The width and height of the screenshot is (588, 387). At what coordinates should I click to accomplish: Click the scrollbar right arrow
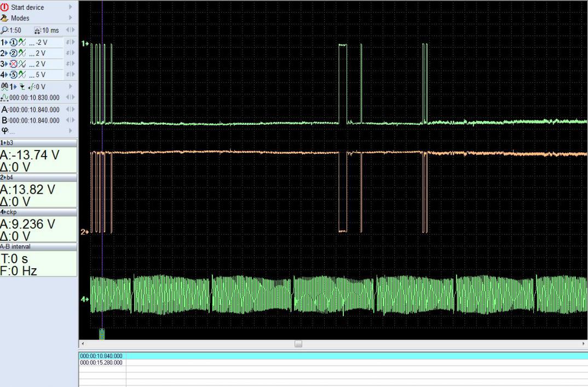point(584,344)
